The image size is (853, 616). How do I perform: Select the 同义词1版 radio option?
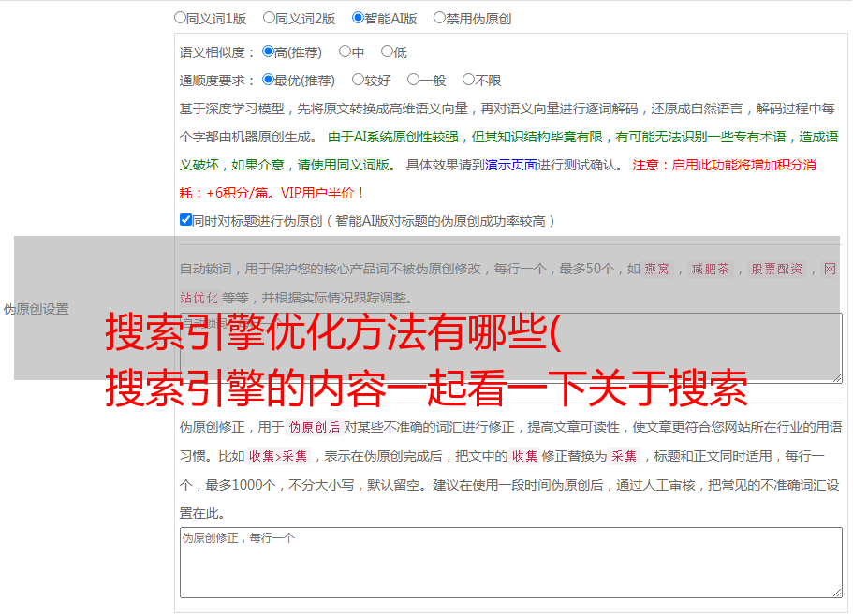click(x=180, y=18)
